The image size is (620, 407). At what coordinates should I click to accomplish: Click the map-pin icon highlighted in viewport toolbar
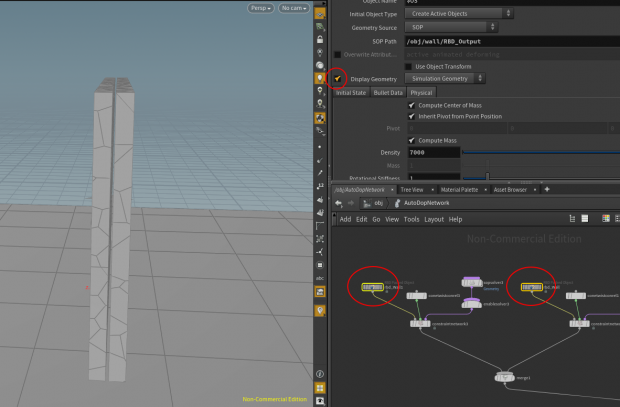[320, 310]
